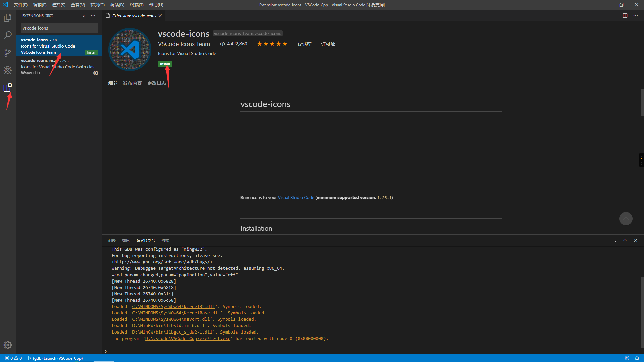
Task: Click the vscode-icons extension logo image
Action: pos(130,50)
